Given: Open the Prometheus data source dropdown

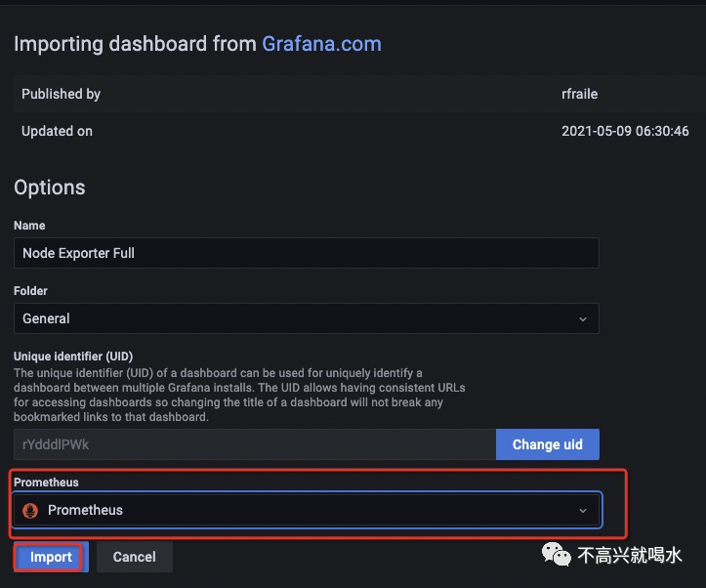Looking at the screenshot, I should 307,510.
